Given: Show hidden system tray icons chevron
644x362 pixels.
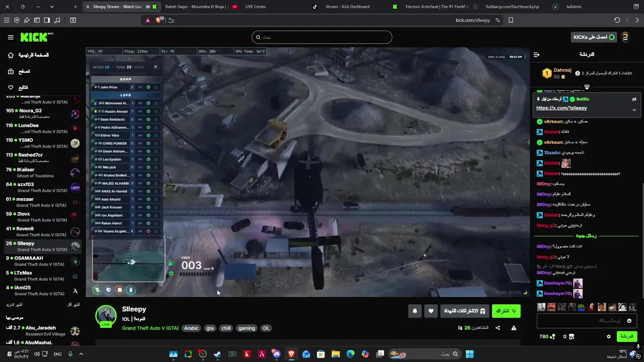Looking at the screenshot, I should pos(82,354).
